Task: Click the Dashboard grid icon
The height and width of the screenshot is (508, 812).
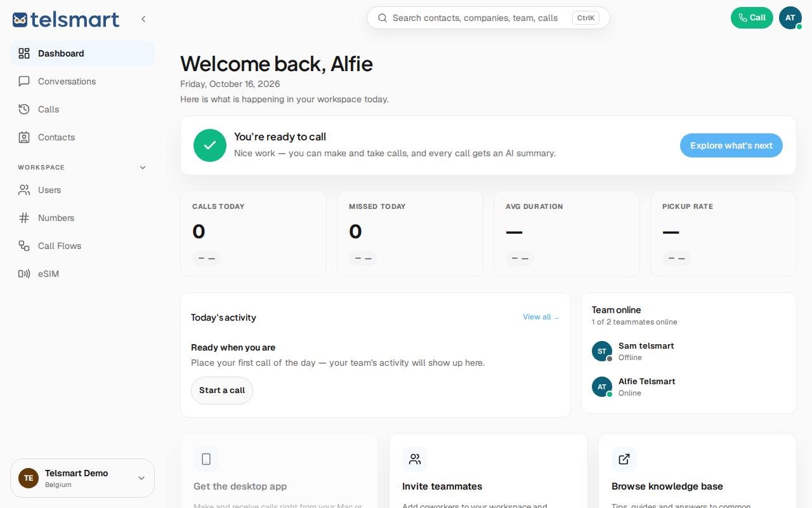Action: click(24, 53)
